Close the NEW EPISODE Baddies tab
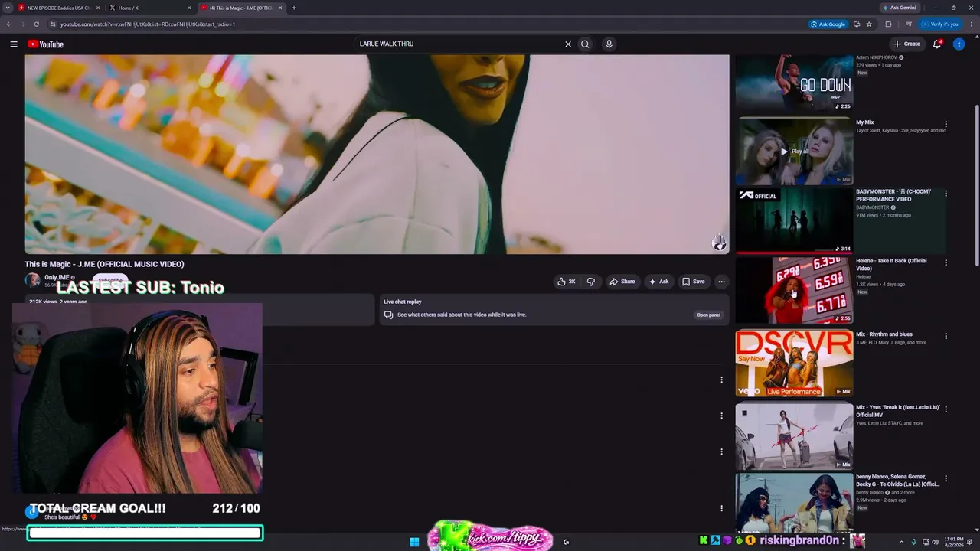 click(x=98, y=8)
